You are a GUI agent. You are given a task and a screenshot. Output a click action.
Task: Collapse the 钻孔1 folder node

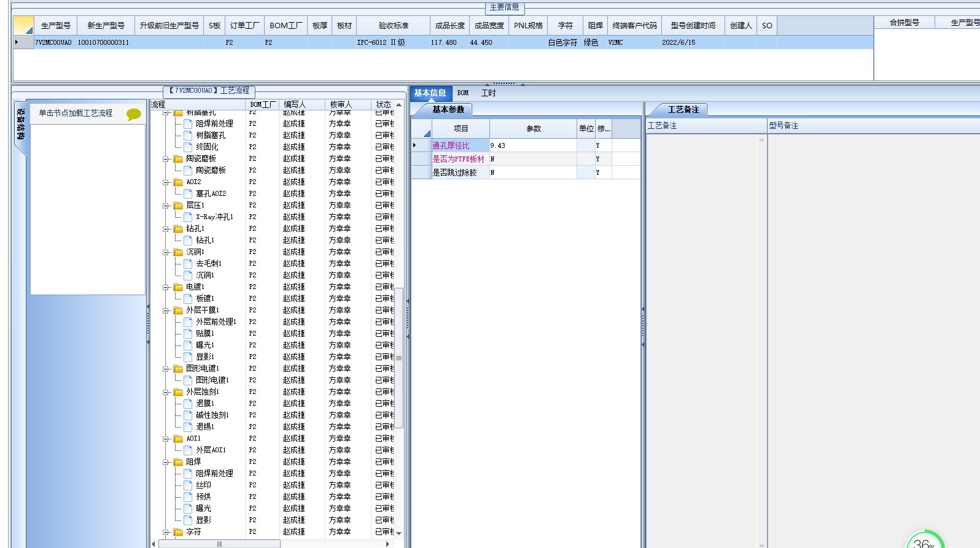point(166,229)
